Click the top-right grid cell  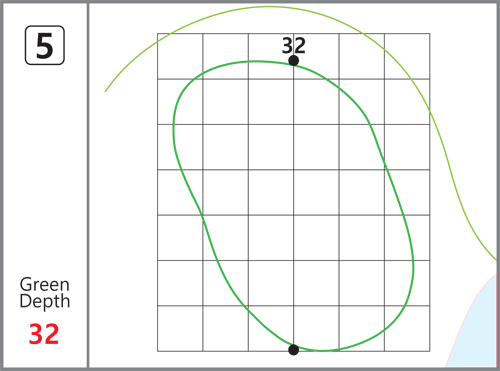click(407, 56)
